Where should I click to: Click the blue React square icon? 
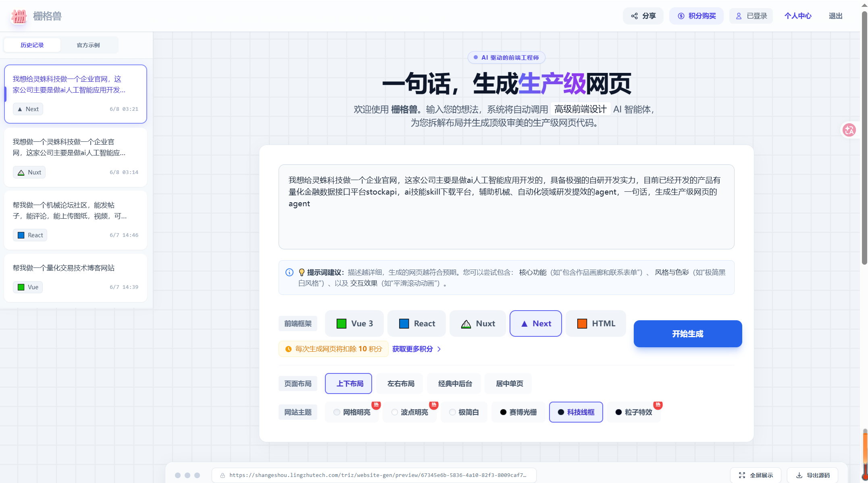404,323
